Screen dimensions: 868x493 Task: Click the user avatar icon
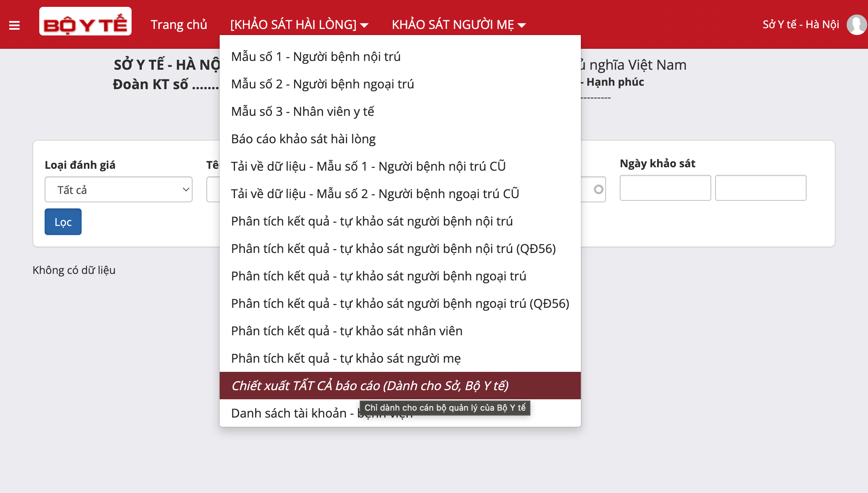(x=857, y=25)
